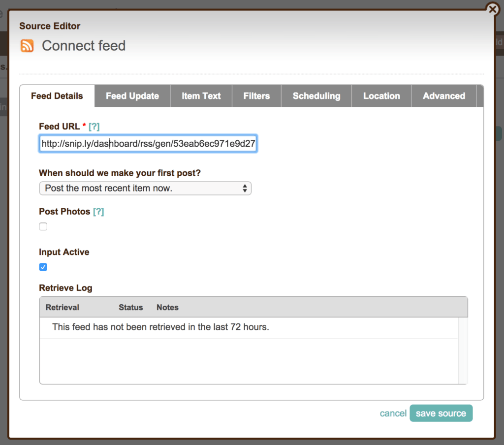Open the Scheduling tab
The height and width of the screenshot is (445, 504).
(x=316, y=96)
